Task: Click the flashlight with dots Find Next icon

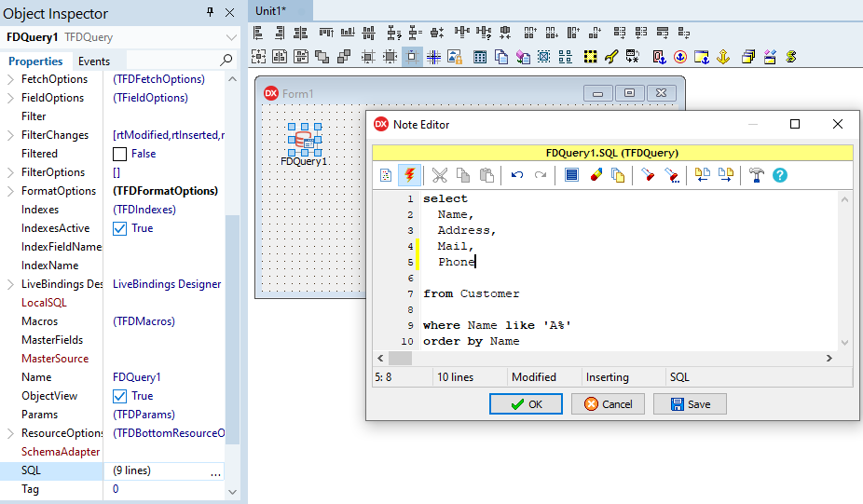Action: click(671, 175)
